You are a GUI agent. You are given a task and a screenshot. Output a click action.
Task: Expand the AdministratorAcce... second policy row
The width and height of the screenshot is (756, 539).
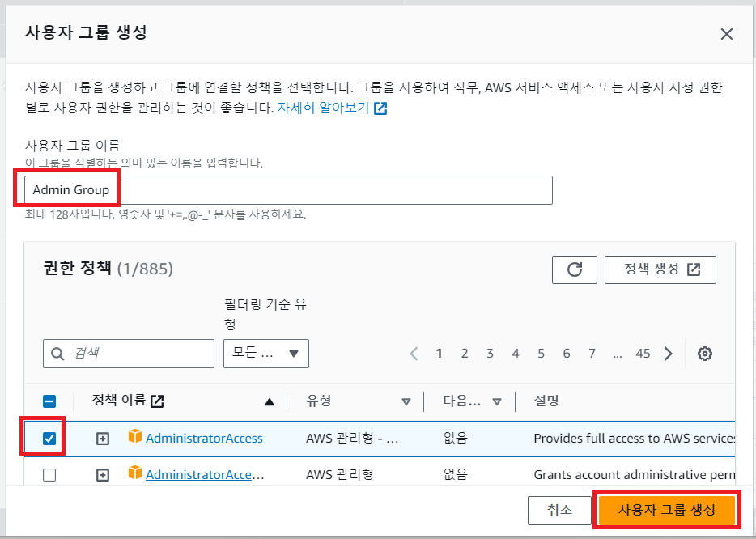102,475
